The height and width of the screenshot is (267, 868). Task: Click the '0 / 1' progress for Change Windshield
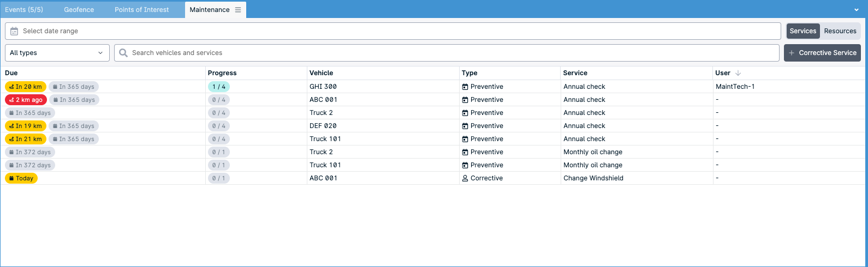[219, 178]
